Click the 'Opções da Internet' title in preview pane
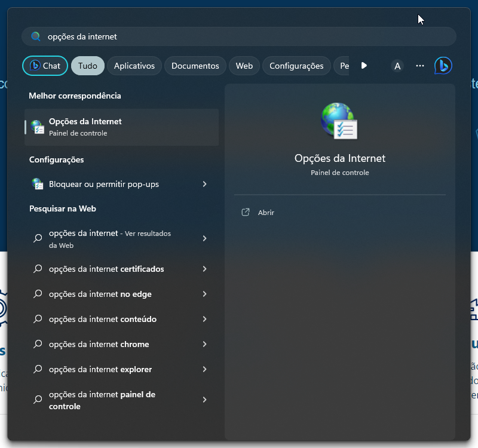Viewport: 478px width, 448px height. click(x=339, y=158)
